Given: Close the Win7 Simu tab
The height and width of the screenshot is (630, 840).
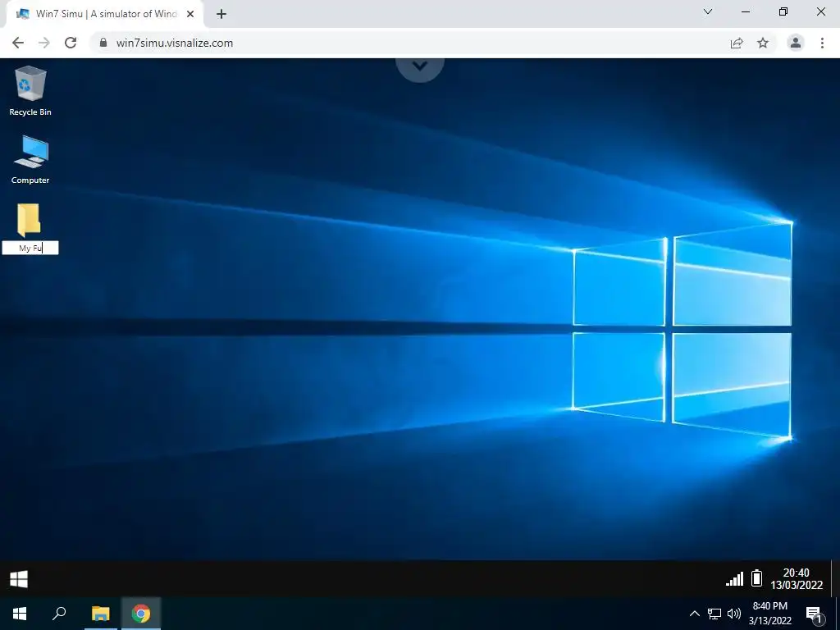Looking at the screenshot, I should pos(190,15).
